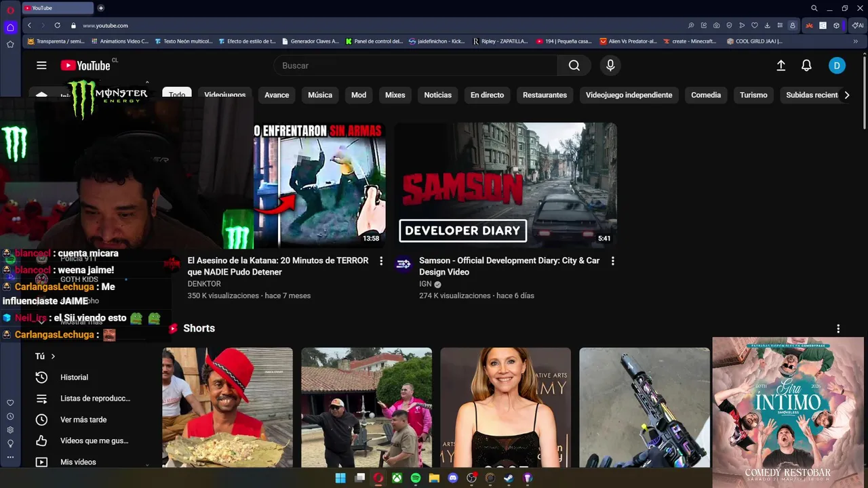Select the Mixes category chip
The width and height of the screenshot is (868, 488).
(x=395, y=95)
